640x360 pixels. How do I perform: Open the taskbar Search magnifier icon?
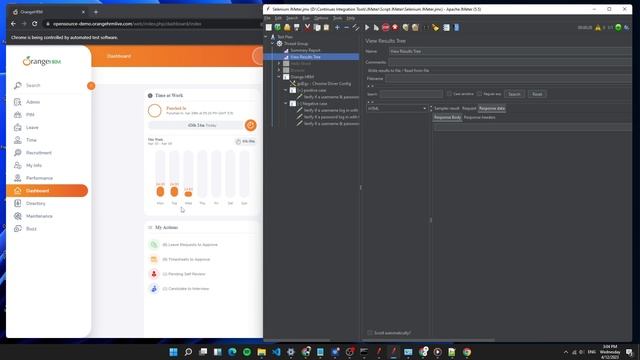point(188,352)
